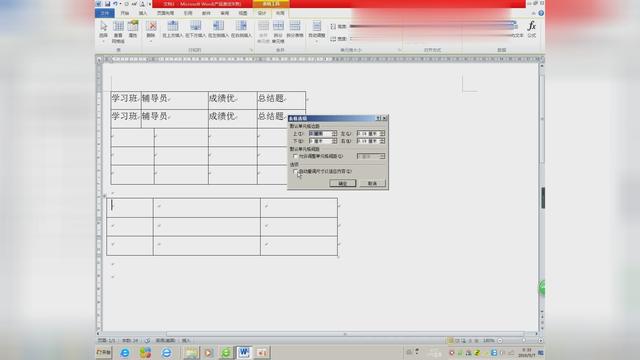Switch to the Mailings (邮件) tab

(x=206, y=13)
